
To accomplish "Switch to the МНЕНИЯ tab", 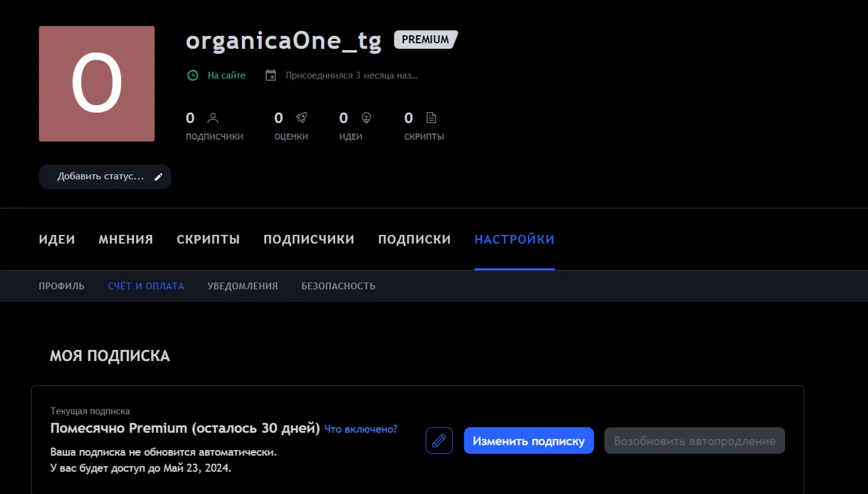I will point(126,239).
